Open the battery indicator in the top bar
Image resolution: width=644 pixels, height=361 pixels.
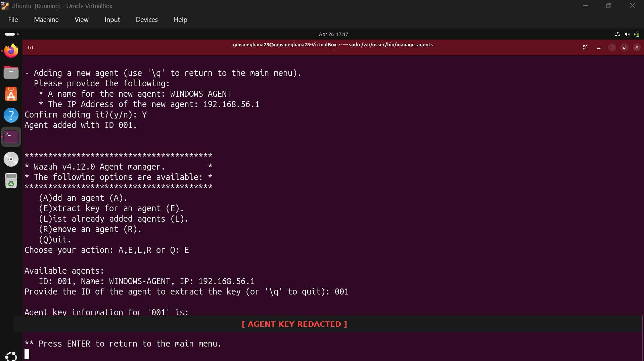click(637, 34)
